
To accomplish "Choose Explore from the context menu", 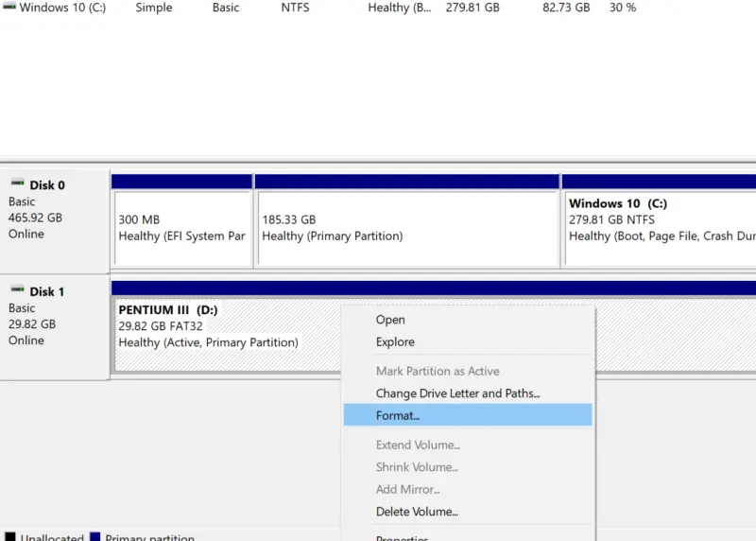I will click(468, 341).
